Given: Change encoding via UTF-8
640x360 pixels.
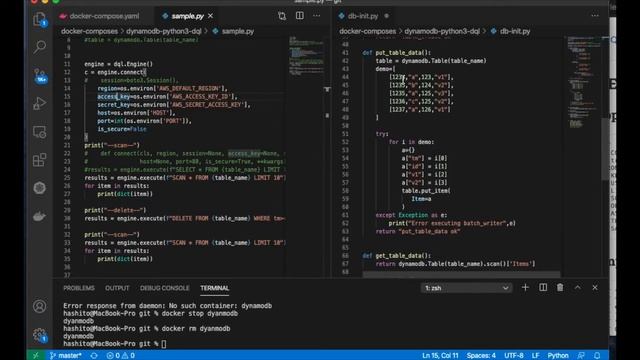Looking at the screenshot, I should [x=513, y=356].
